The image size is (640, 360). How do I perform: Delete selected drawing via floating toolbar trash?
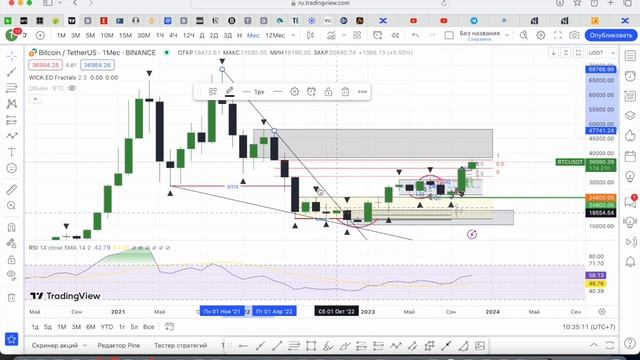click(x=345, y=92)
